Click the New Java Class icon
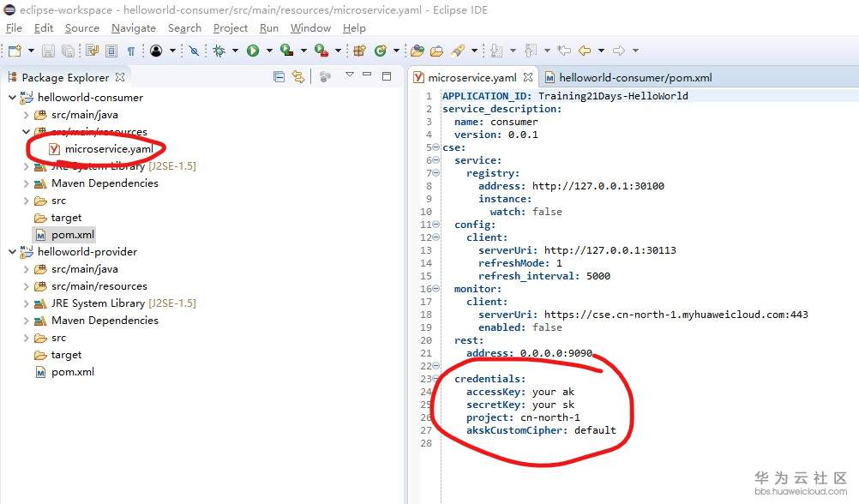Viewport: 859px width, 504px height. (380, 51)
